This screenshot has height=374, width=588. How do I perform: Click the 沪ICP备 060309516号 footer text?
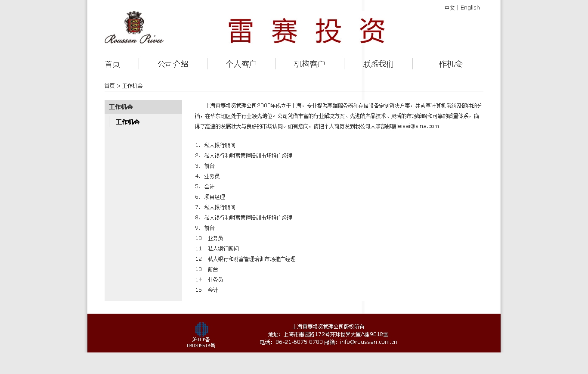coord(201,343)
